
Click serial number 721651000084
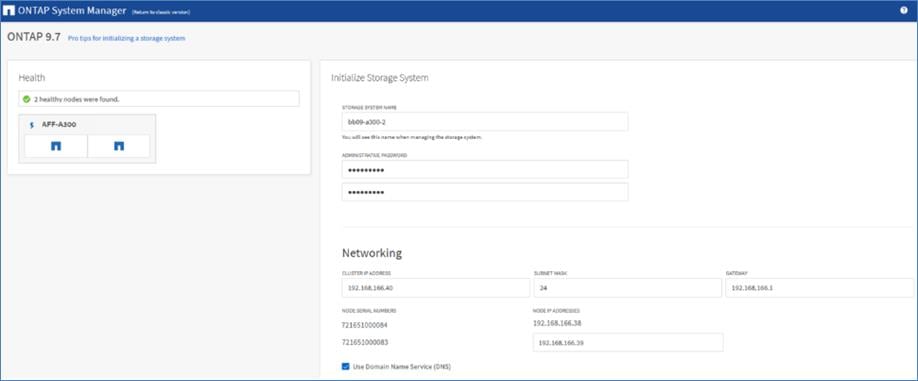(365, 325)
